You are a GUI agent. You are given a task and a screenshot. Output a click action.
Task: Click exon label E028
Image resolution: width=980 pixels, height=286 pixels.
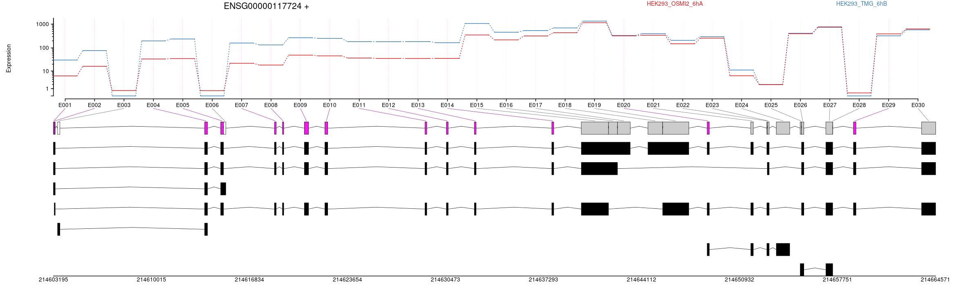click(x=859, y=105)
